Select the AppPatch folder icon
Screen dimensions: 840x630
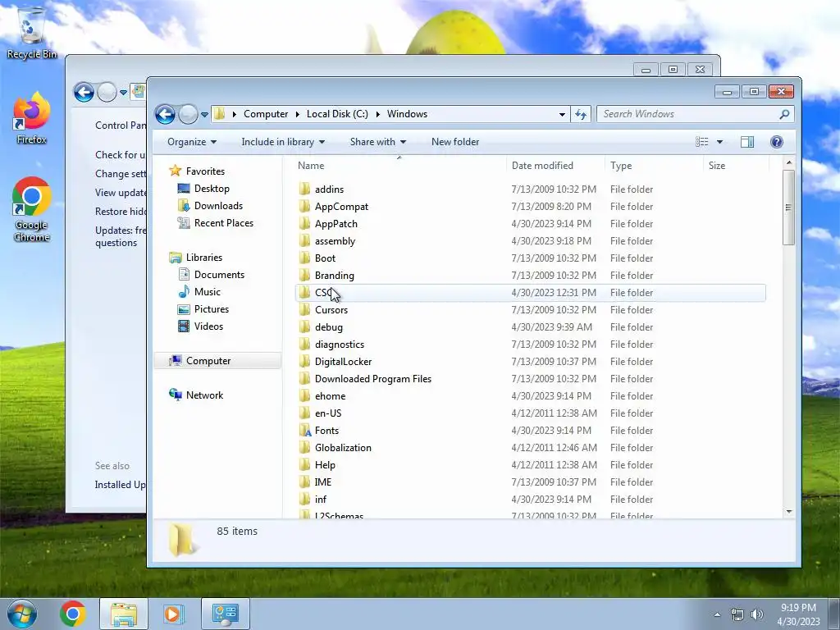(304, 223)
